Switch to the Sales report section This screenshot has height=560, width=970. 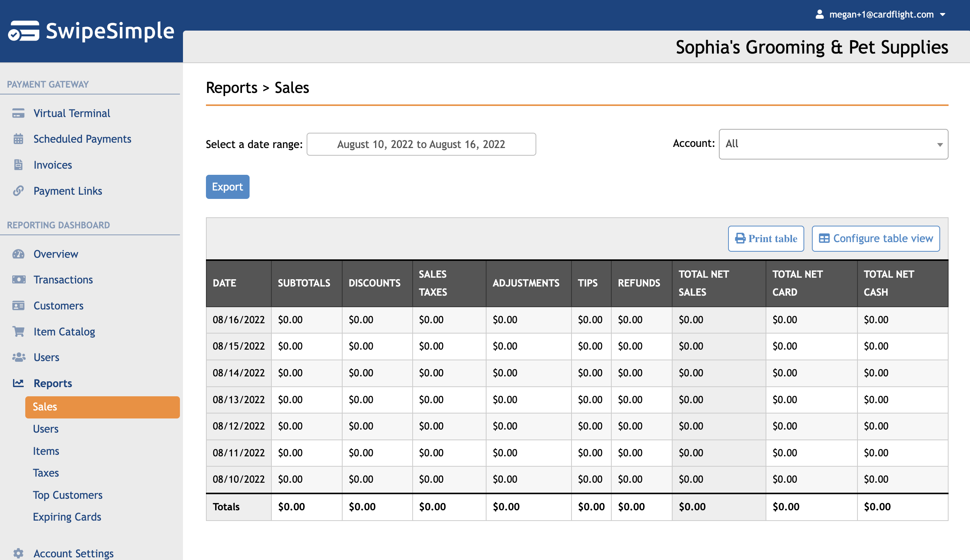coord(45,407)
